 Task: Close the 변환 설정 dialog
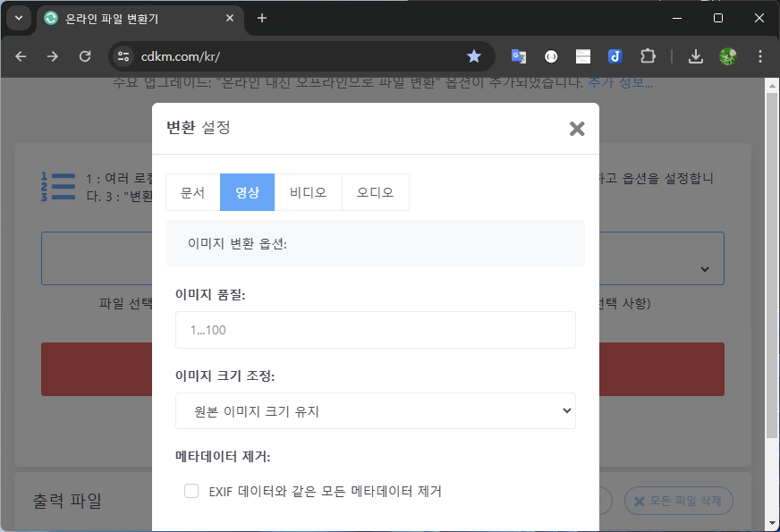click(x=577, y=129)
